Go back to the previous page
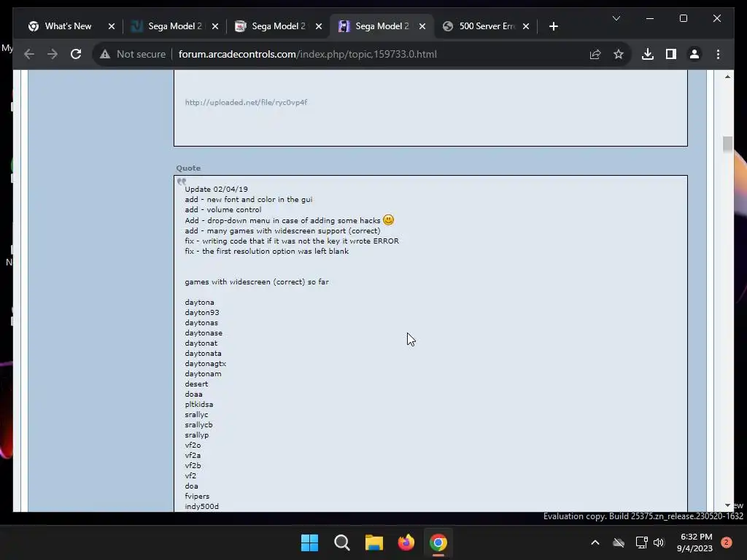This screenshot has width=747, height=560. point(29,54)
